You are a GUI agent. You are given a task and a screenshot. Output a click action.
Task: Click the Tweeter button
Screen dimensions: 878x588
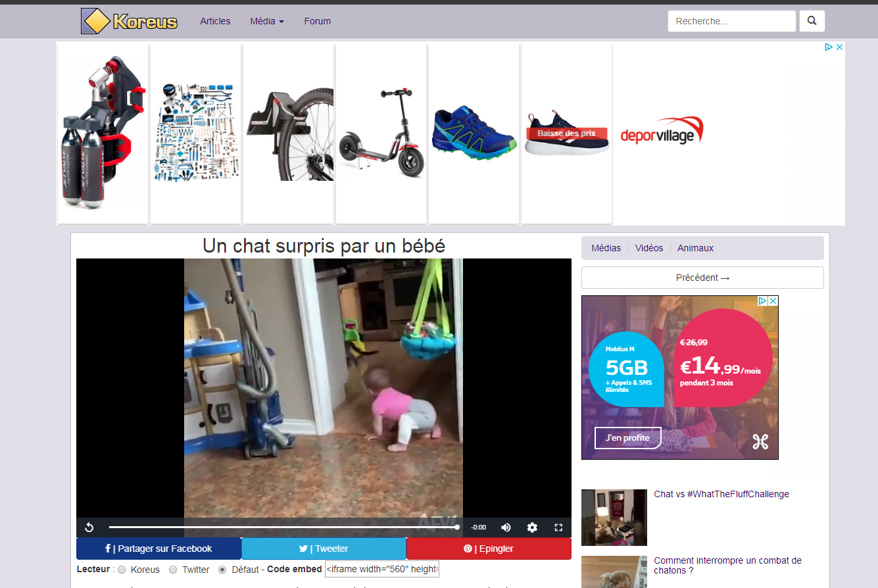tap(324, 549)
